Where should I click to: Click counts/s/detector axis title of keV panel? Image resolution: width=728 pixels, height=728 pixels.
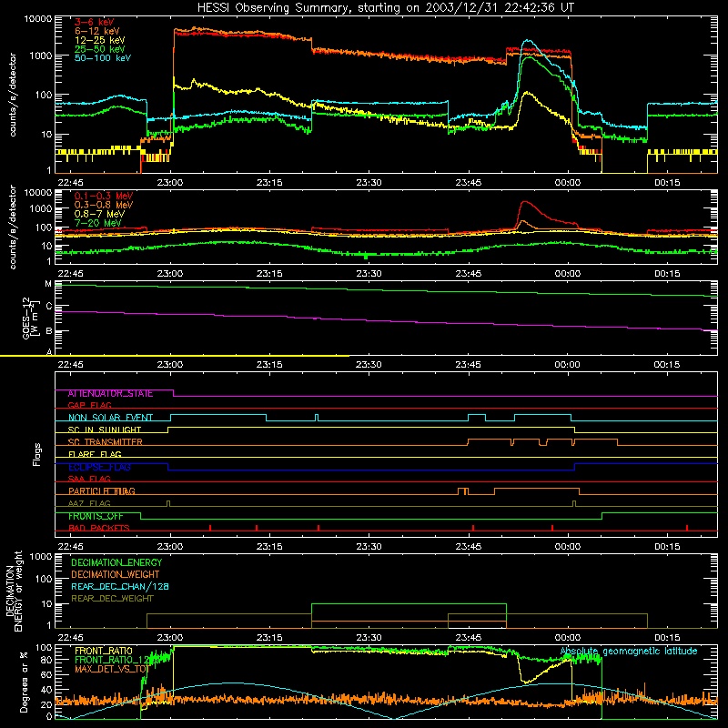(13, 95)
